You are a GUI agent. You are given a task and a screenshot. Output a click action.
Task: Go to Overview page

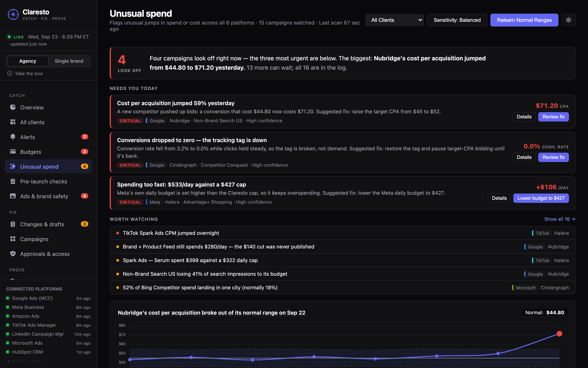(48, 107)
